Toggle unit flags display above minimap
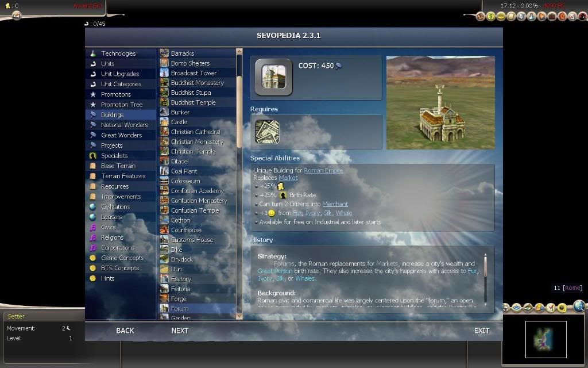Viewport: 588px width, 368px height. point(505,308)
